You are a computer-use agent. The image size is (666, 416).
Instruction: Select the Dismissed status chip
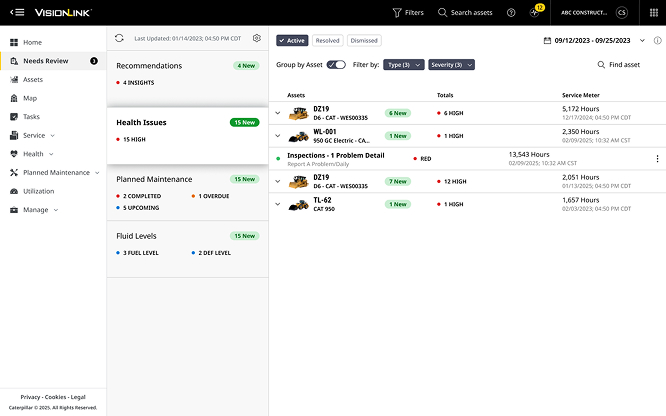pyautogui.click(x=364, y=41)
